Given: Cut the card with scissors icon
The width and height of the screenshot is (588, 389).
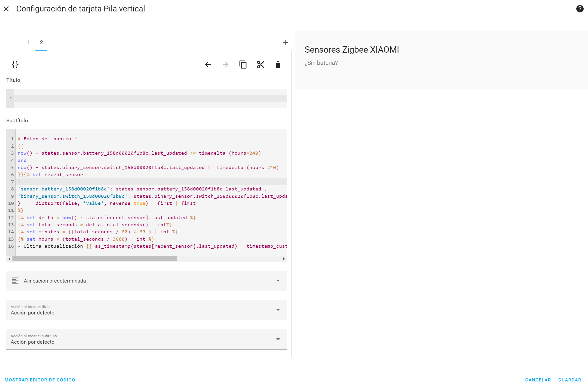Looking at the screenshot, I should point(260,64).
